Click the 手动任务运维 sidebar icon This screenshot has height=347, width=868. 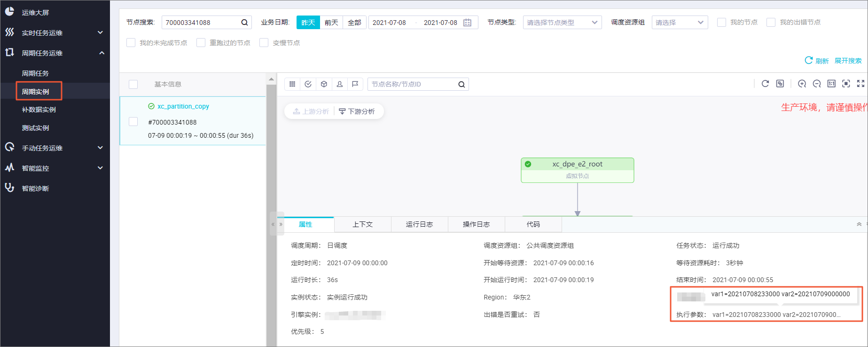(x=9, y=147)
